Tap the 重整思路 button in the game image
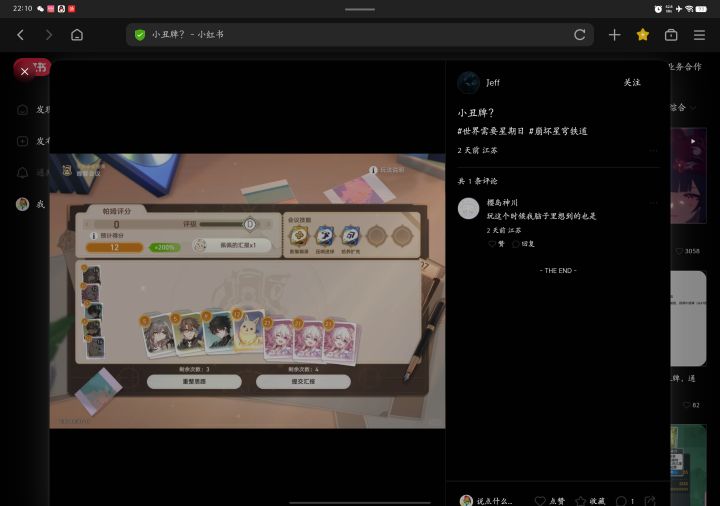 tap(194, 382)
